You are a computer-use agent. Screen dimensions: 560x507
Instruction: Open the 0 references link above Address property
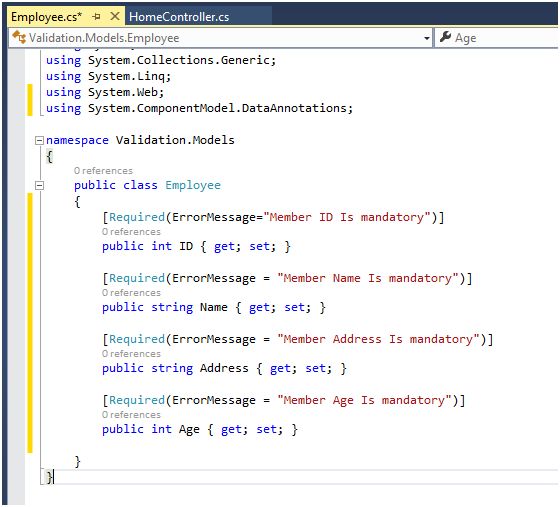point(131,354)
